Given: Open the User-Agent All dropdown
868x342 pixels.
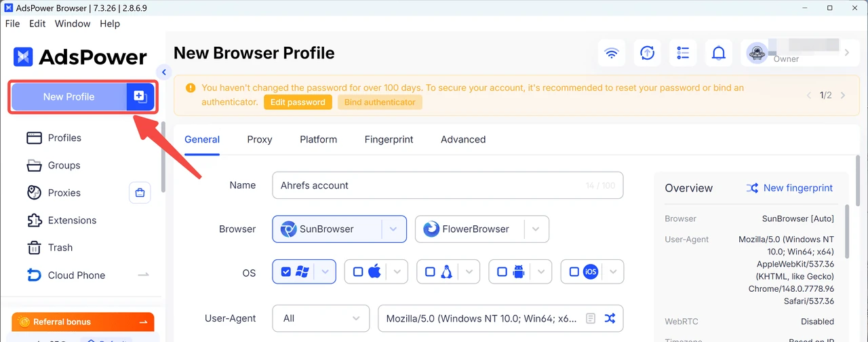Looking at the screenshot, I should point(321,318).
